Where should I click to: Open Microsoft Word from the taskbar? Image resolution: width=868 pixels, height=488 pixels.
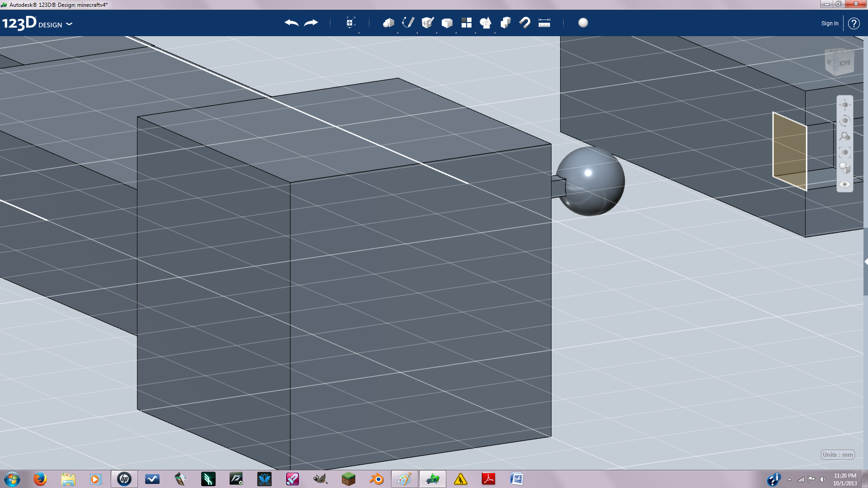(x=517, y=479)
